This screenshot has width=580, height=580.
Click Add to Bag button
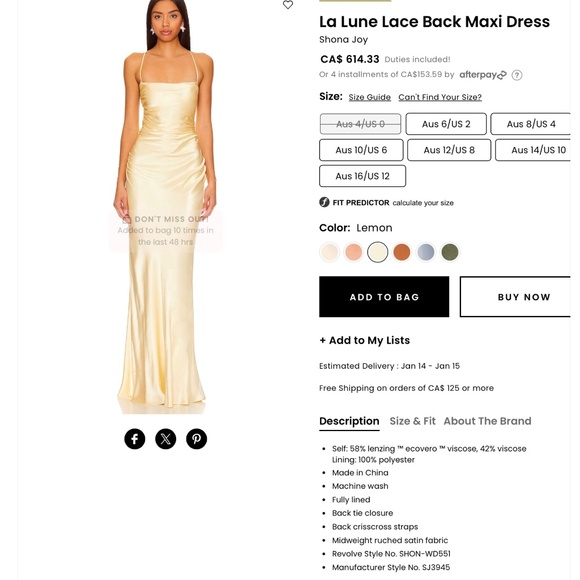(x=384, y=297)
